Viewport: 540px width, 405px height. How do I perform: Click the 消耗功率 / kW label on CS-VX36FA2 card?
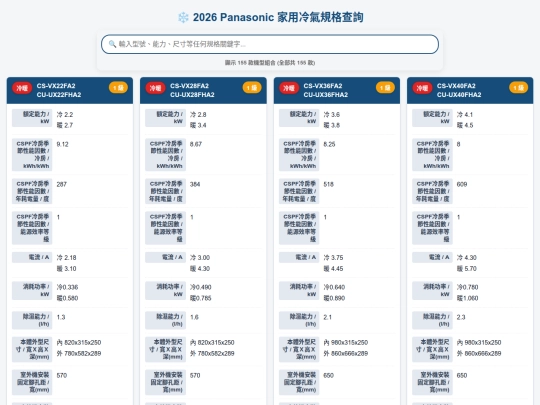click(x=299, y=291)
